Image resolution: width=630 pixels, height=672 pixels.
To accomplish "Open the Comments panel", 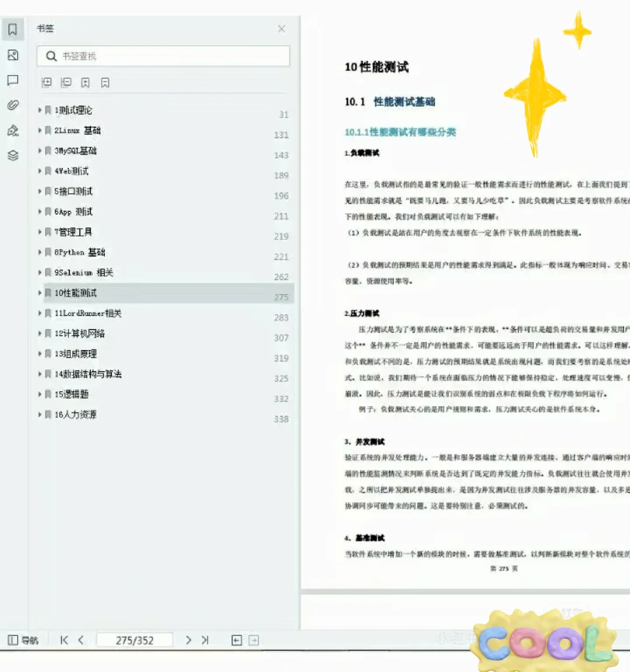I will point(13,80).
